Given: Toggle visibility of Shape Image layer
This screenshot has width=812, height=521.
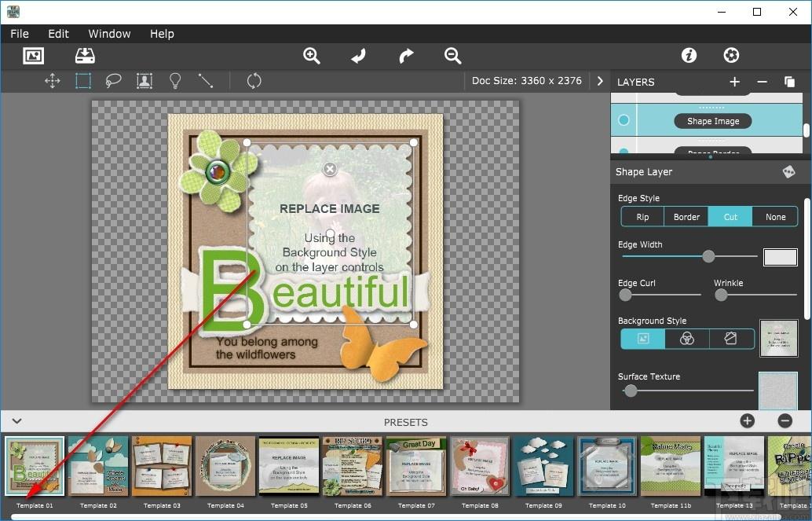Looking at the screenshot, I should tap(624, 120).
